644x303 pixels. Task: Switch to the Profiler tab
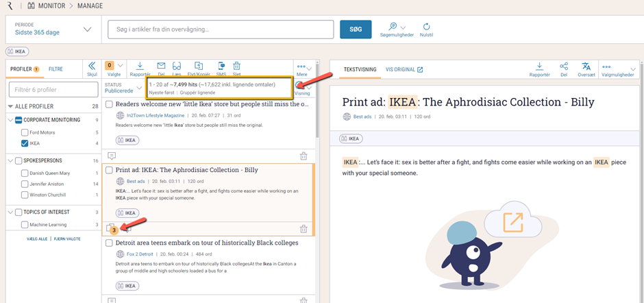coord(25,69)
